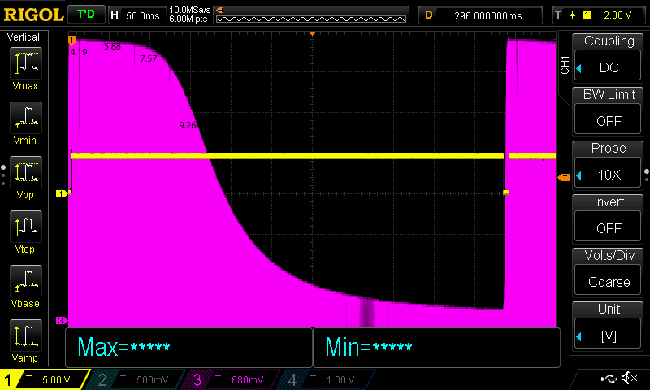650x390 pixels.
Task: Click the sample rate 10.0MSa/s readout
Action: (189, 15)
